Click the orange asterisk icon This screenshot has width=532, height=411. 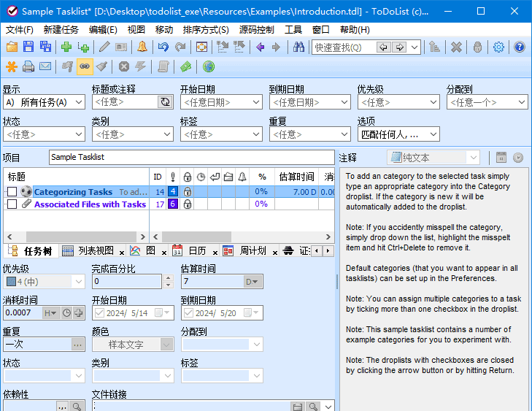pos(12,66)
